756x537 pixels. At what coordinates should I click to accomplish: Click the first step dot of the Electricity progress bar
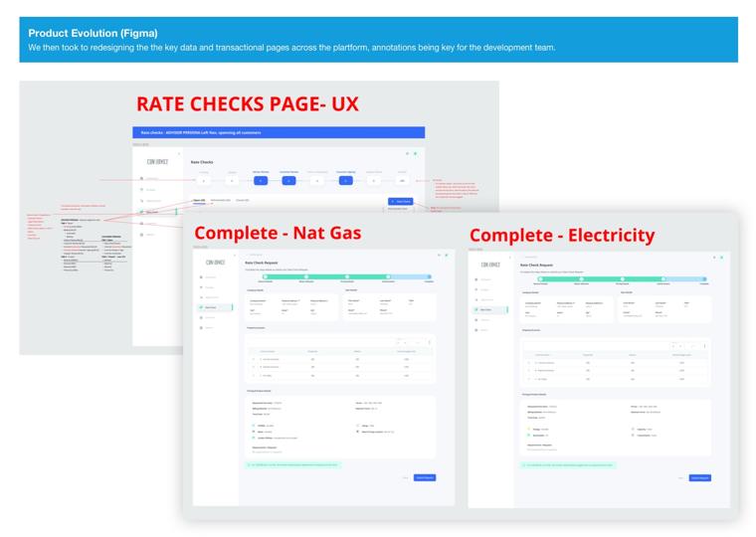(540, 279)
